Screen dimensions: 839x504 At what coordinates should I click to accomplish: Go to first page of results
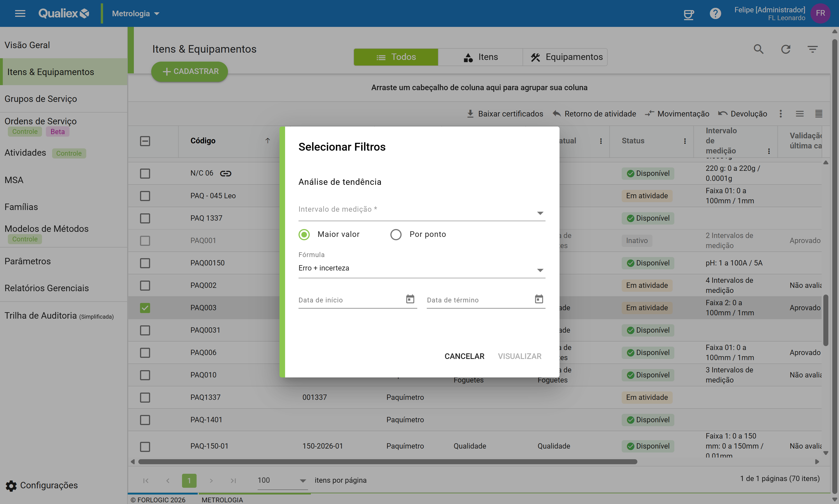[146, 480]
